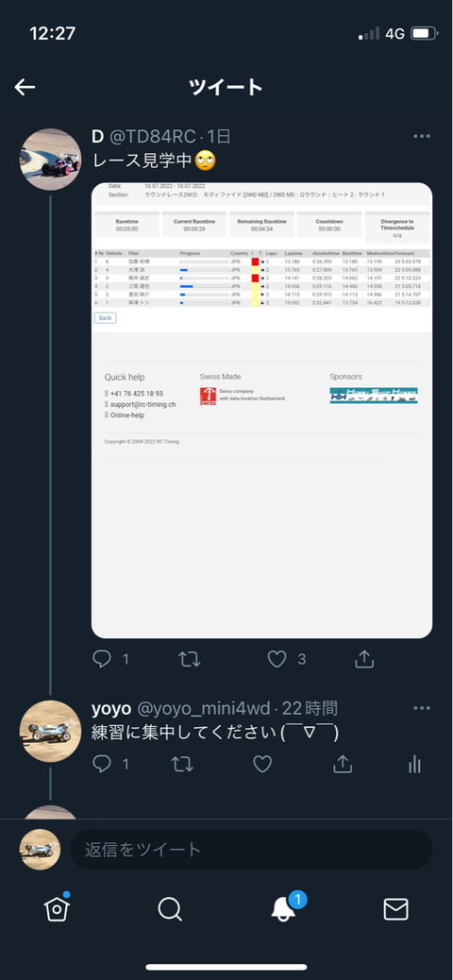Reply to D's tweet via speech bubble icon
This screenshot has width=453, height=980.
tap(102, 659)
